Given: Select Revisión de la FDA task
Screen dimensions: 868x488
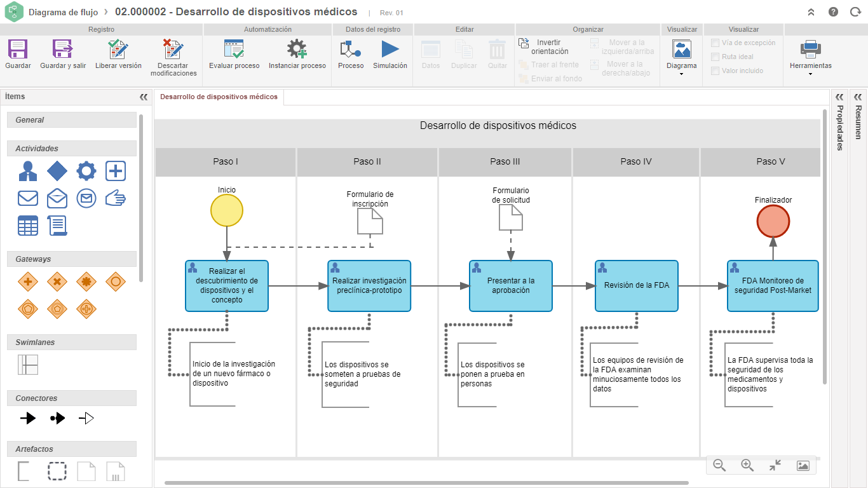Looking at the screenshot, I should [x=637, y=285].
